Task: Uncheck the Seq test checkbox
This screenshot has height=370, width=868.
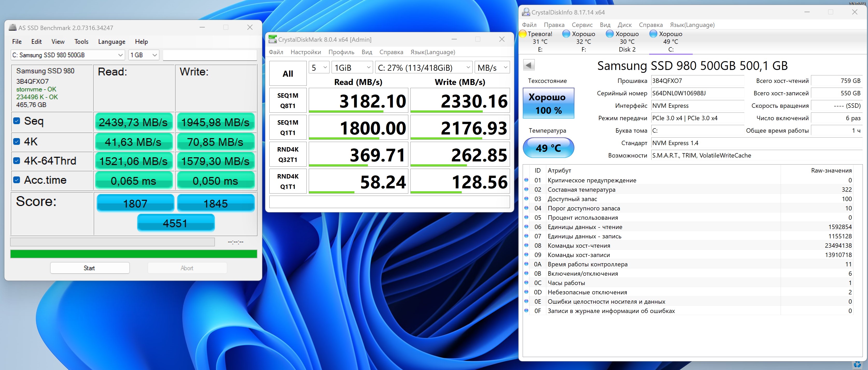Action: point(17,121)
